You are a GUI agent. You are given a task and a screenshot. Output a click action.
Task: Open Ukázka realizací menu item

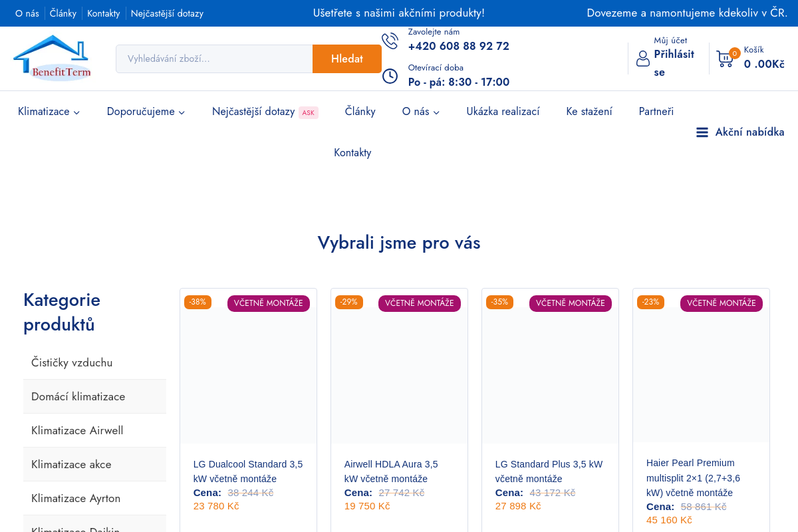[x=503, y=112]
